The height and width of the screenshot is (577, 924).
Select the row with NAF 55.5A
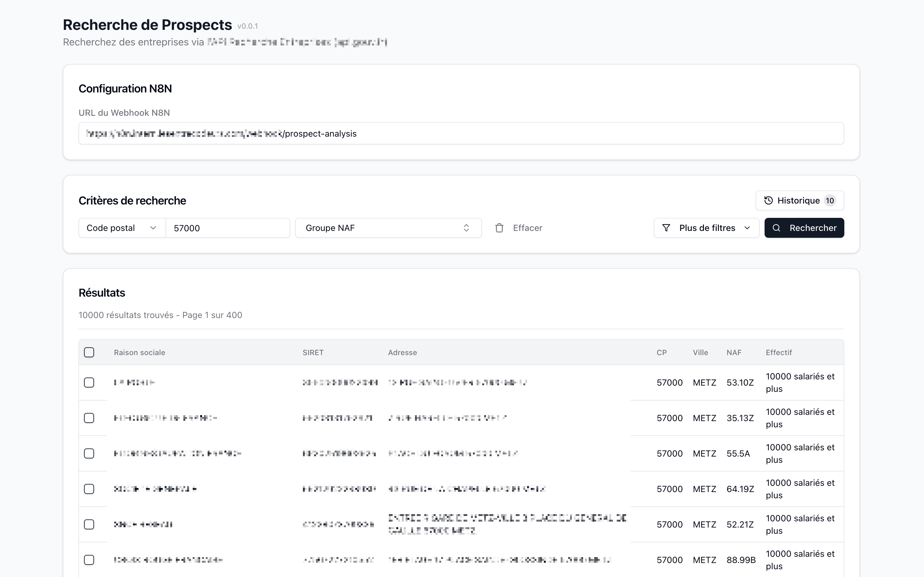point(89,453)
